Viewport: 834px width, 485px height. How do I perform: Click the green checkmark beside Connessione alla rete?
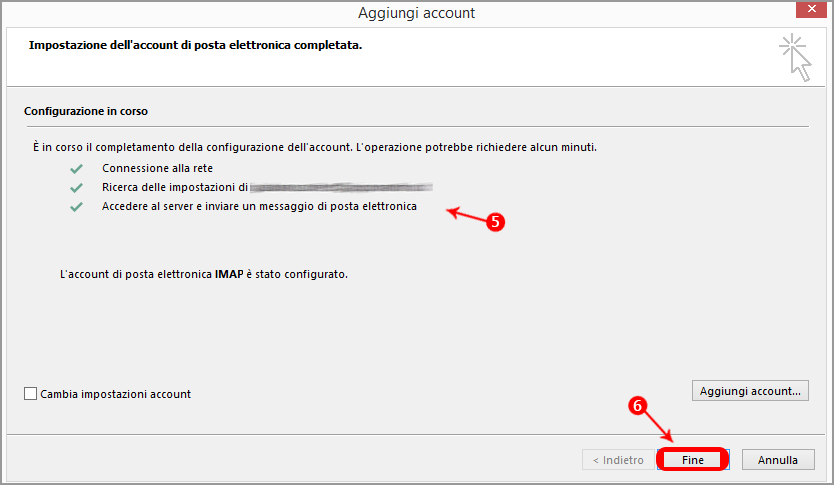[76, 169]
